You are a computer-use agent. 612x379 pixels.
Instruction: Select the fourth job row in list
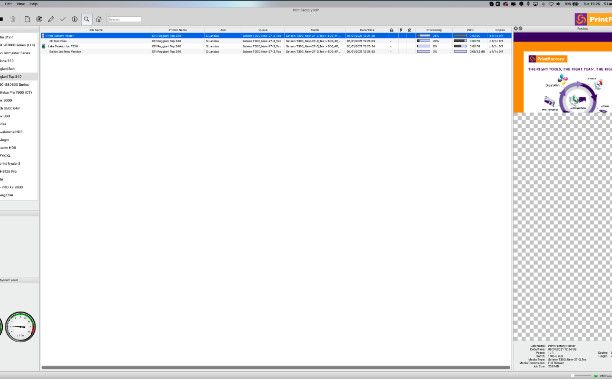[276, 51]
